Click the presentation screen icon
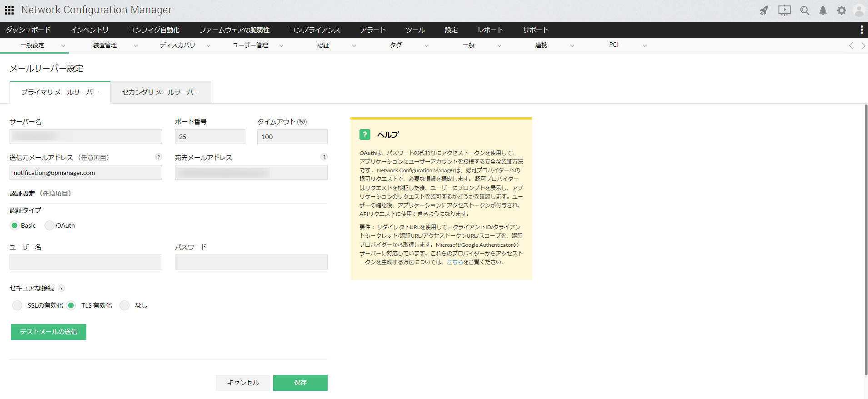This screenshot has width=868, height=399. click(x=784, y=10)
